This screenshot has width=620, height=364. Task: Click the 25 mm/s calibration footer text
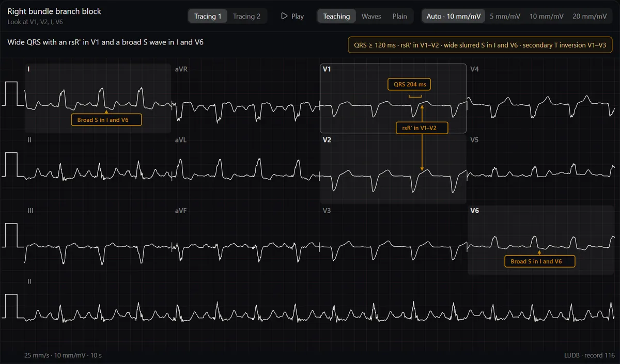[63, 355]
